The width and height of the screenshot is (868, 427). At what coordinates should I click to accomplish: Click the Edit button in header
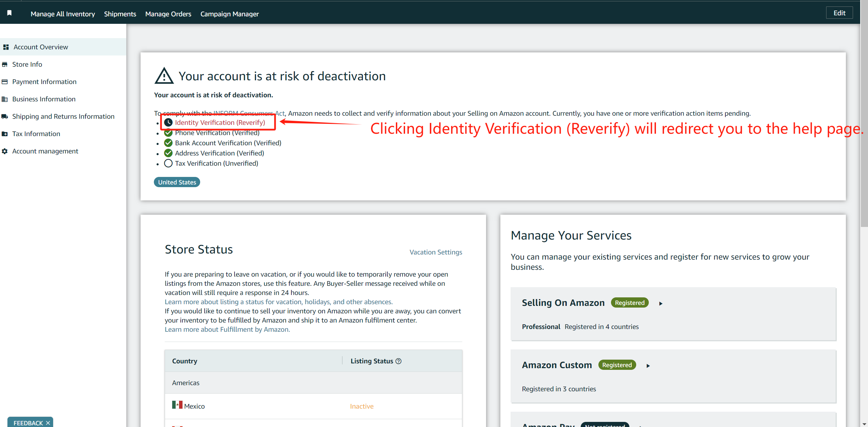[839, 13]
